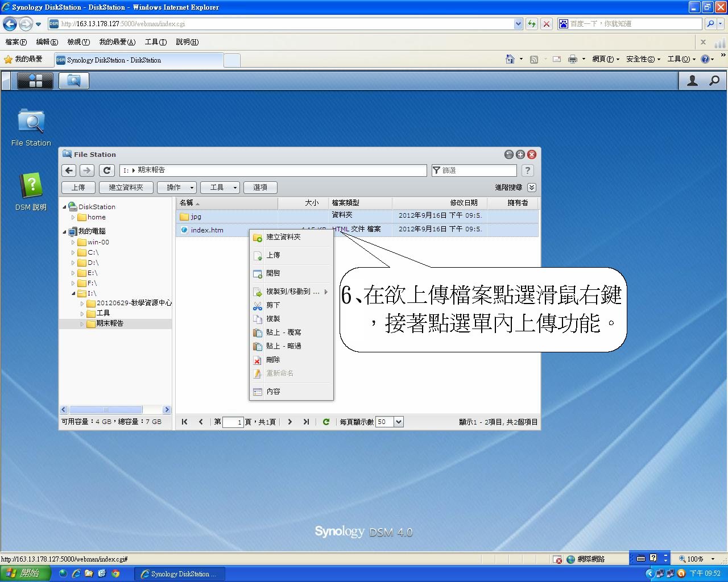Expand the home folder node
The height and width of the screenshot is (582, 728).
pyautogui.click(x=73, y=217)
